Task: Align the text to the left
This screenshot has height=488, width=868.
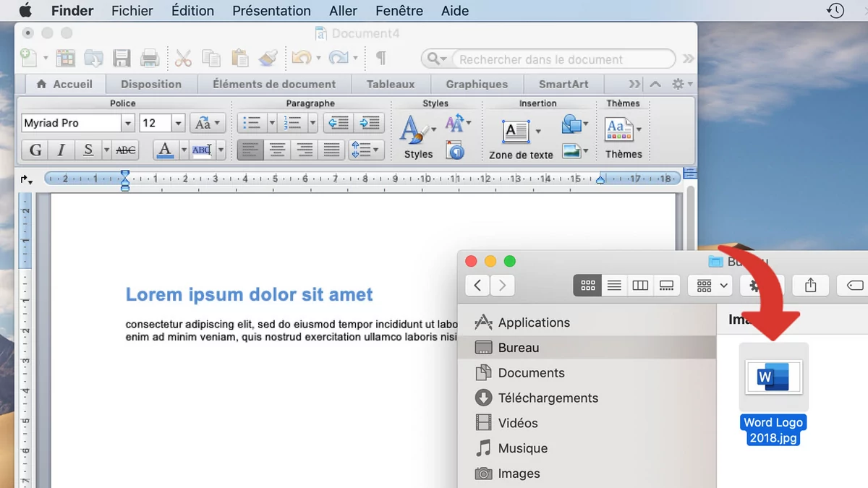Action: pyautogui.click(x=250, y=150)
